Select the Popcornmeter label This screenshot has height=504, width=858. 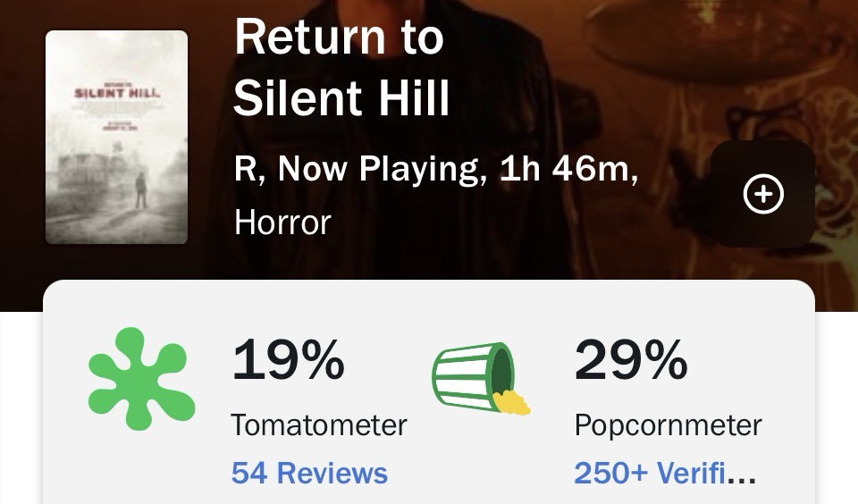tap(668, 424)
